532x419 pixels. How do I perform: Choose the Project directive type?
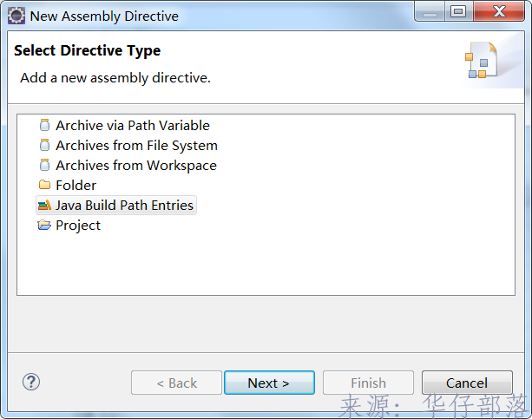(78, 226)
